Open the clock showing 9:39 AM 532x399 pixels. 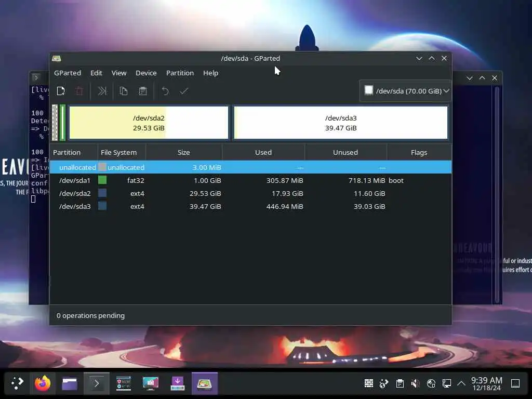pos(486,383)
